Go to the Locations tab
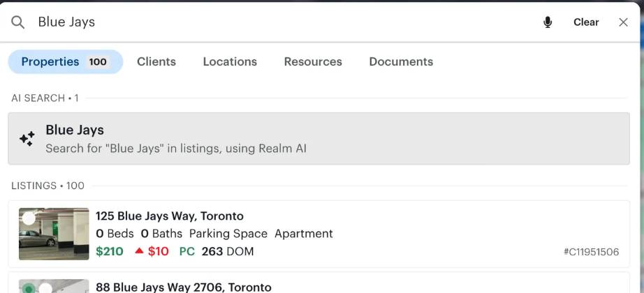Viewport: 644px width, 293px height. [x=230, y=62]
